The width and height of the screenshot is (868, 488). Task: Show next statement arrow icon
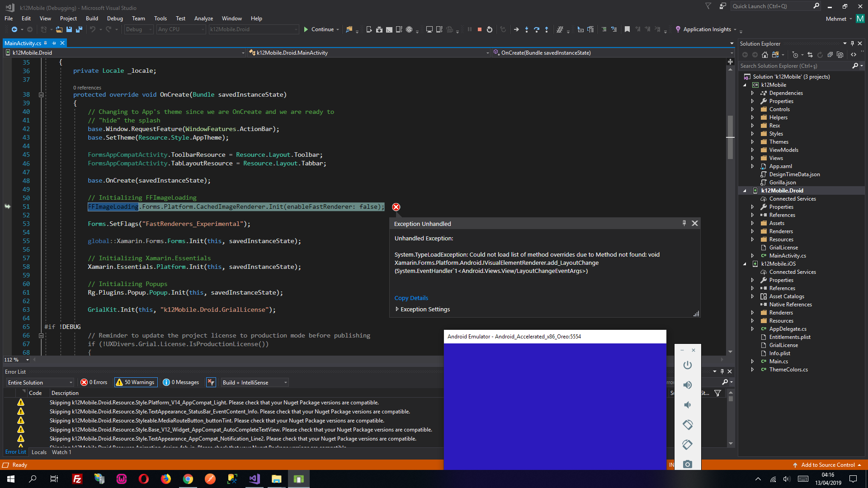[x=516, y=29]
